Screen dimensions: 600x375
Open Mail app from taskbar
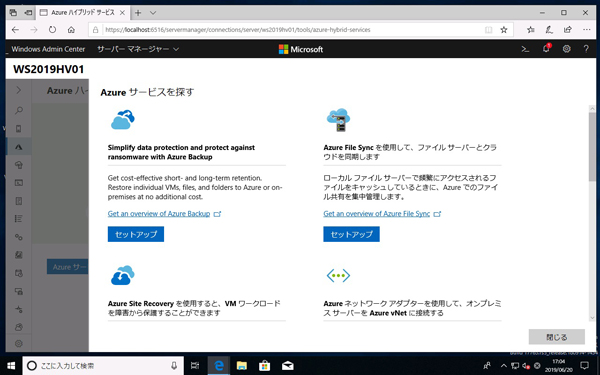click(x=287, y=366)
